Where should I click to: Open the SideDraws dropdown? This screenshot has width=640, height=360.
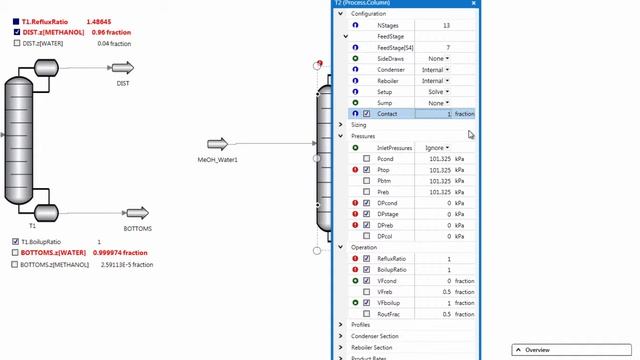pyautogui.click(x=439, y=58)
